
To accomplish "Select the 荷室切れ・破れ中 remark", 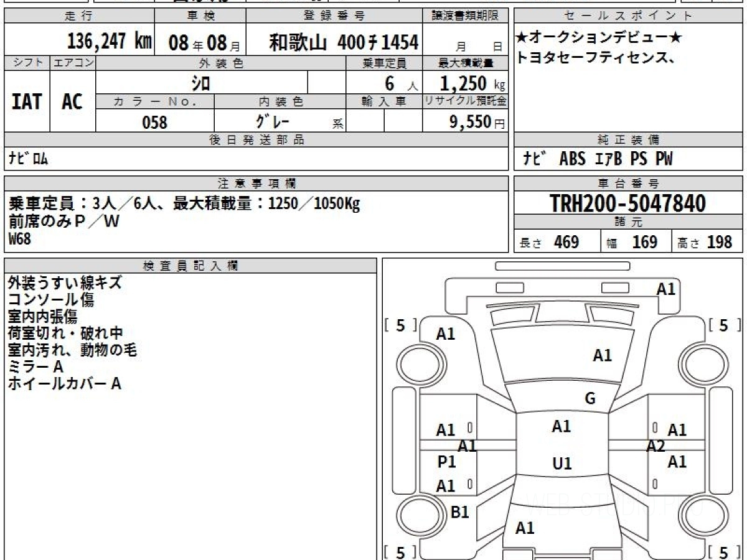I will pyautogui.click(x=65, y=334).
